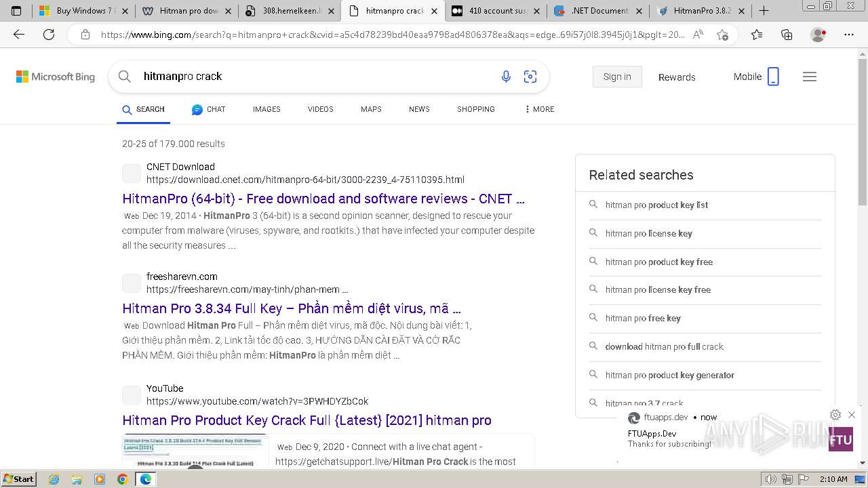Click the Mobile phone icon
This screenshot has width=868, height=488.
pyautogui.click(x=773, y=77)
